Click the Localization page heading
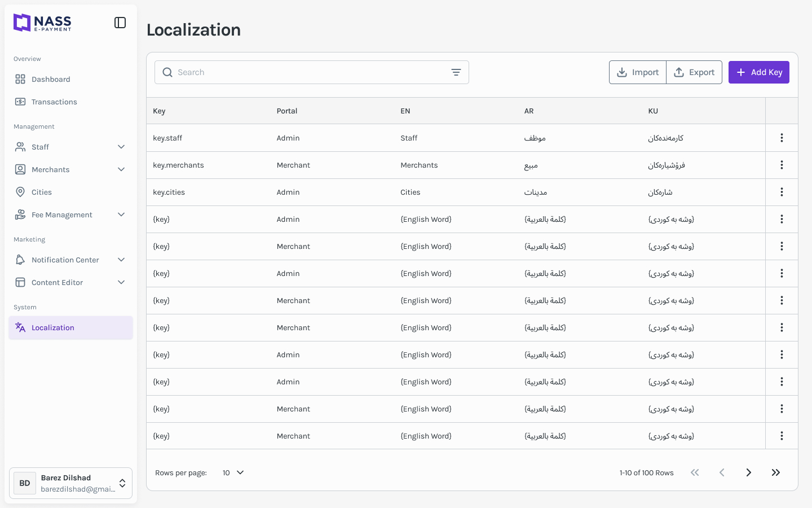812x508 pixels. tap(193, 30)
